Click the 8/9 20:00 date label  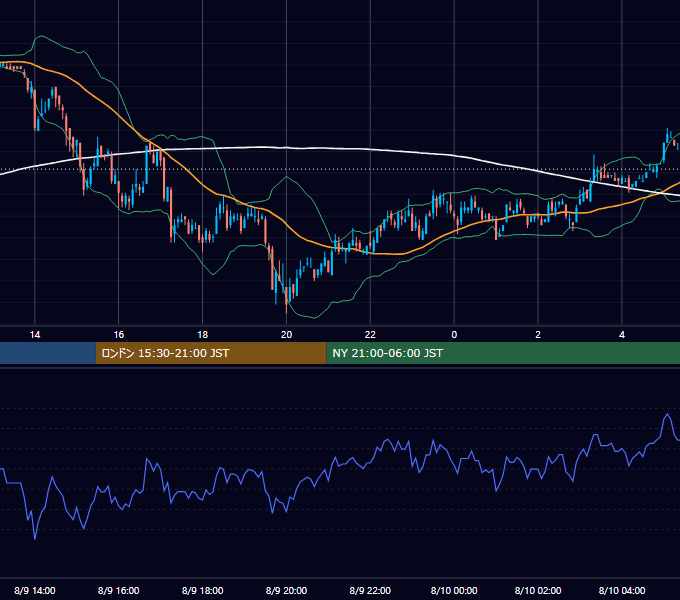pyautogui.click(x=286, y=590)
